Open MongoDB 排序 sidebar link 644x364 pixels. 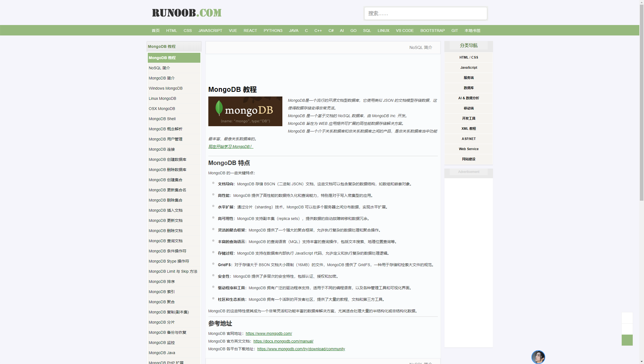click(174, 282)
